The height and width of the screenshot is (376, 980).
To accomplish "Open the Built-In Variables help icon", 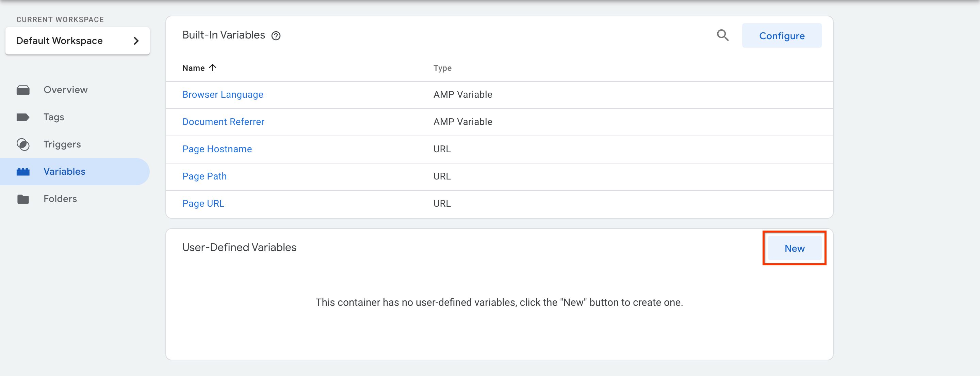I will pos(276,36).
